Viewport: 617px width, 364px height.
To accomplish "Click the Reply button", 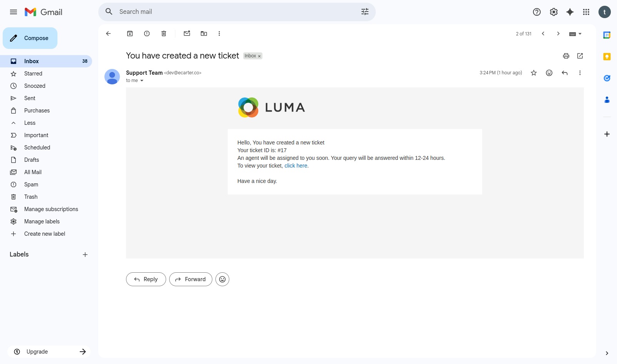I will (146, 279).
